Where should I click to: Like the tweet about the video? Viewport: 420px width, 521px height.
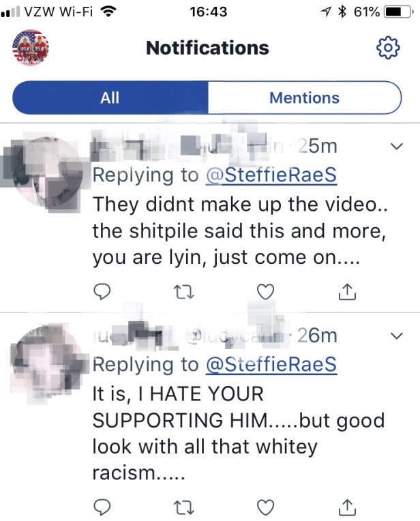266,292
